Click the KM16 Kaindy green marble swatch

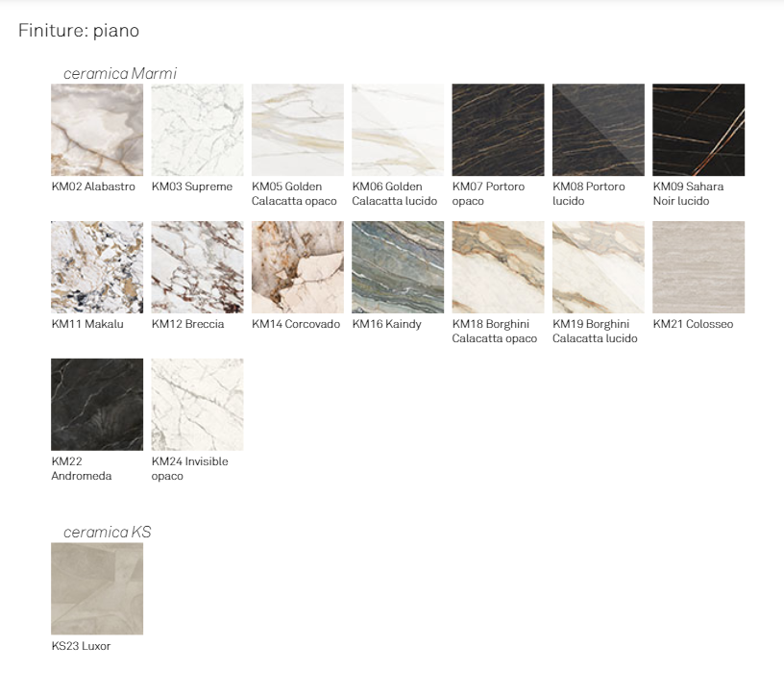pos(398,267)
